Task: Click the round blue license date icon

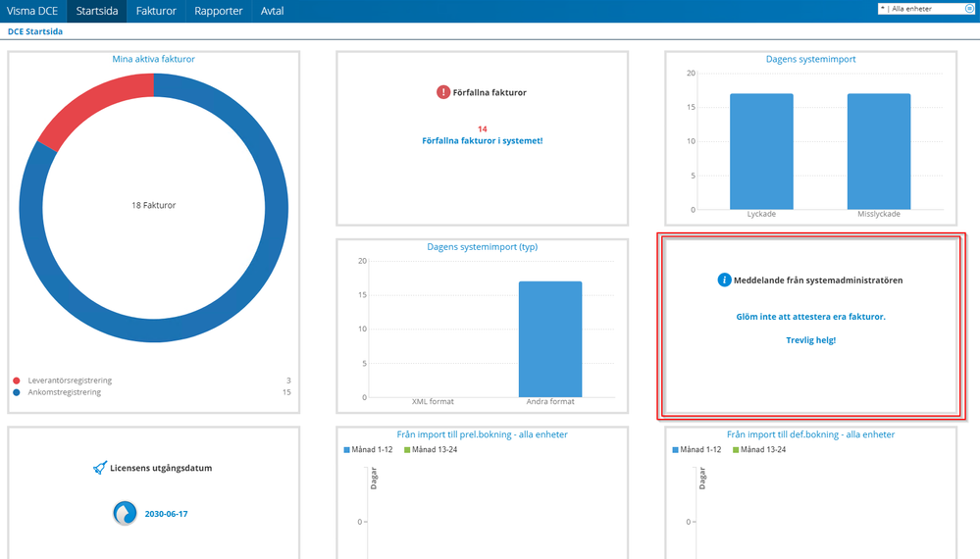Action: [x=125, y=514]
